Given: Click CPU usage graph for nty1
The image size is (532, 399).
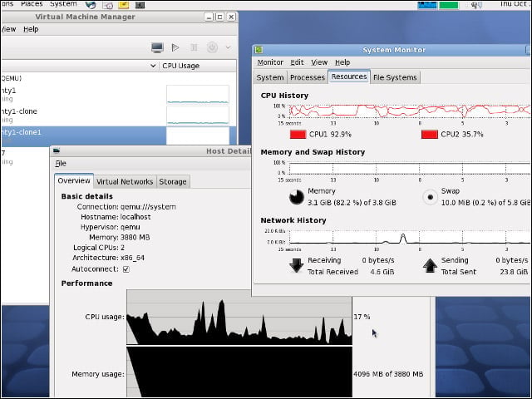Looking at the screenshot, I should (198, 94).
